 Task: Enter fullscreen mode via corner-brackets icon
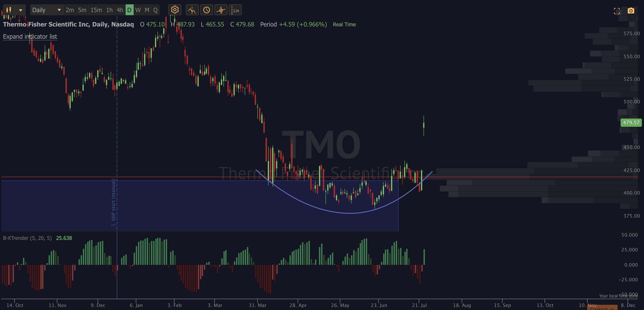point(617,11)
